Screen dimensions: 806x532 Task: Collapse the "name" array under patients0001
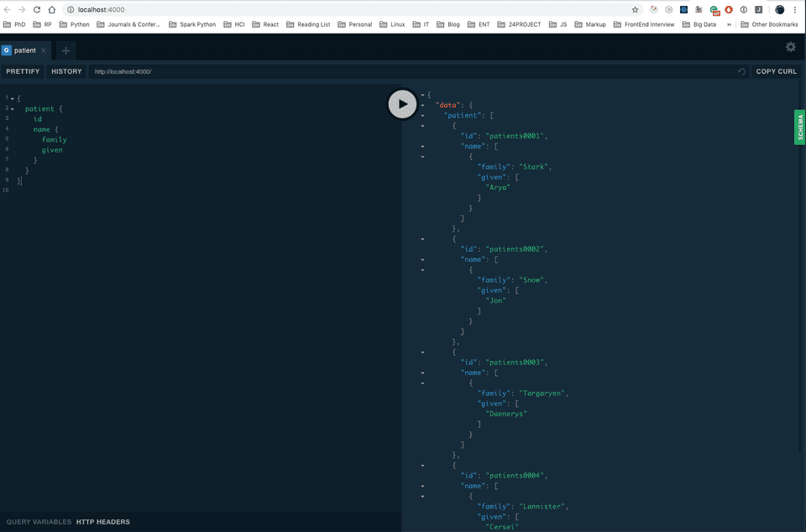coord(422,146)
